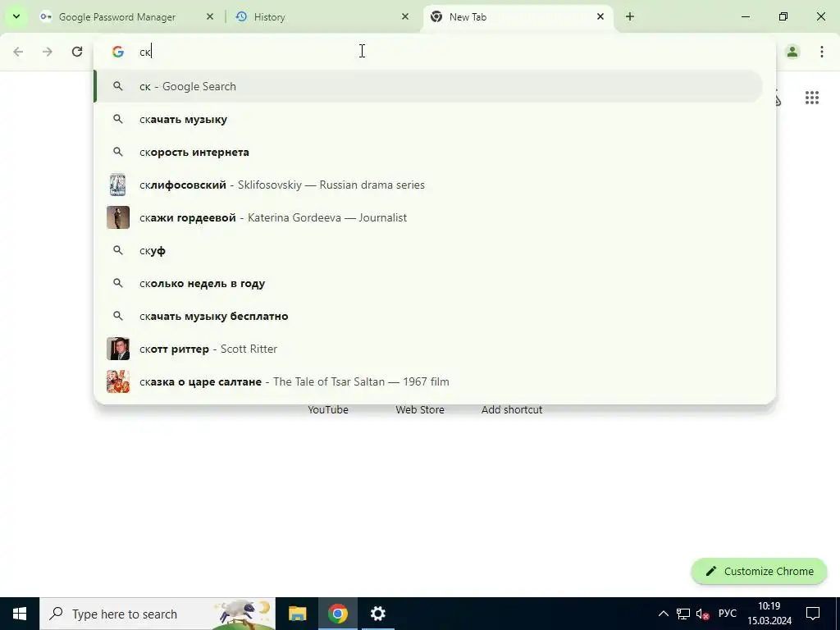Screen dimensions: 840x630
Task: Click the taskbar search box
Action: tap(157, 614)
